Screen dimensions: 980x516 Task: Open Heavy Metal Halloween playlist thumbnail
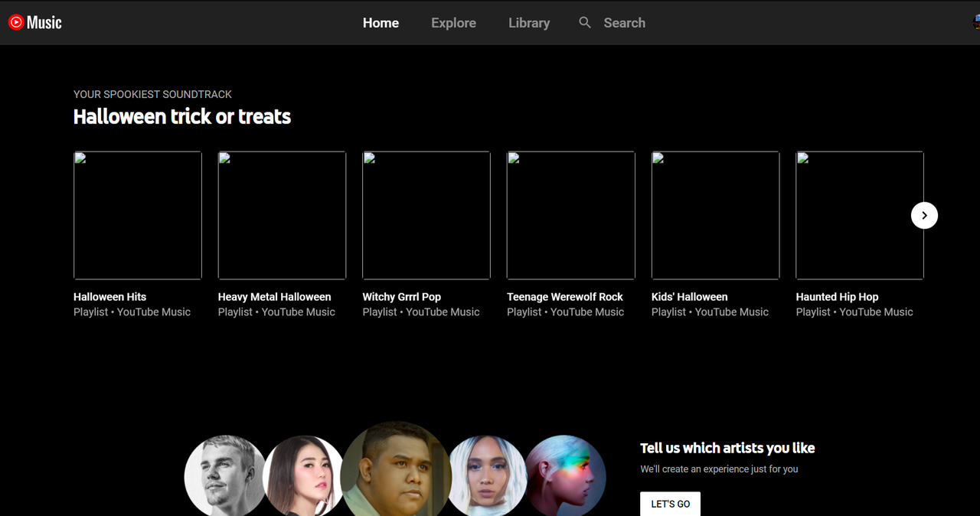coord(282,215)
